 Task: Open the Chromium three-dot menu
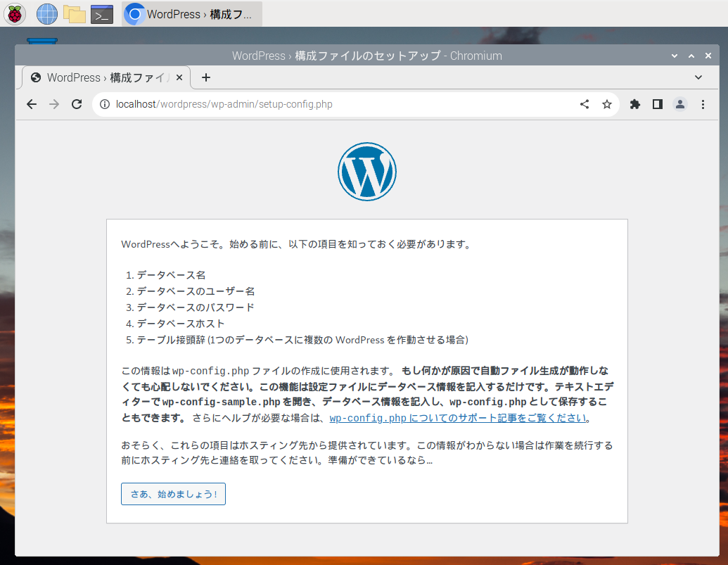[703, 104]
